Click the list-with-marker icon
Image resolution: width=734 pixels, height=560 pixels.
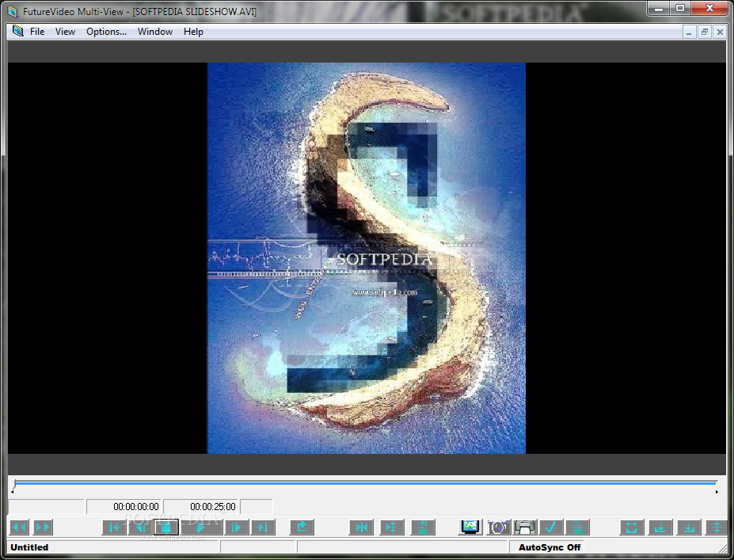coord(423,528)
